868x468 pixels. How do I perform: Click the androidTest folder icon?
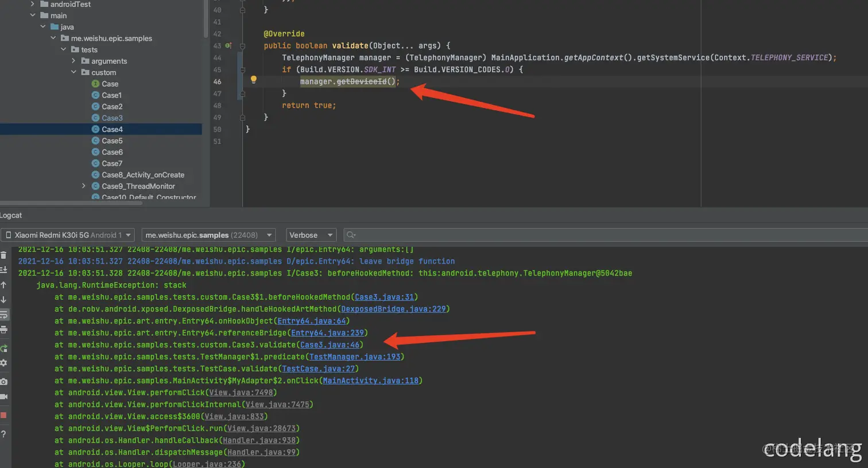coord(44,4)
